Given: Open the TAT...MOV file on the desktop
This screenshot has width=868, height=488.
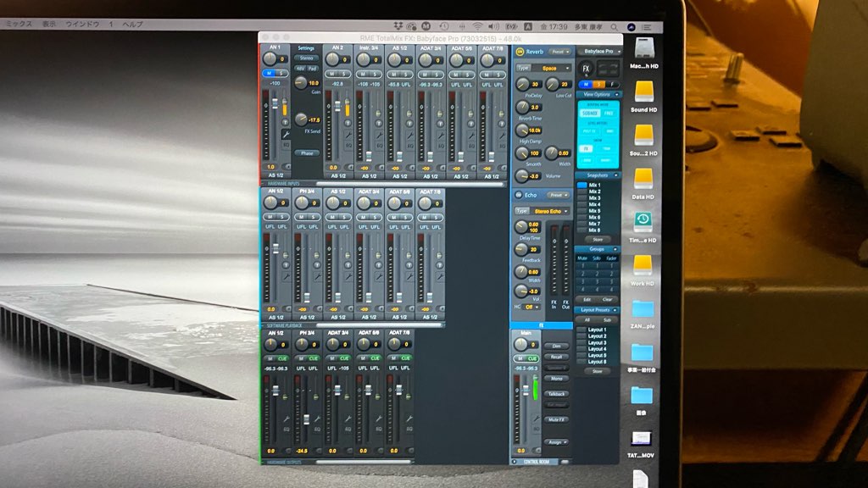Looking at the screenshot, I should (641, 440).
